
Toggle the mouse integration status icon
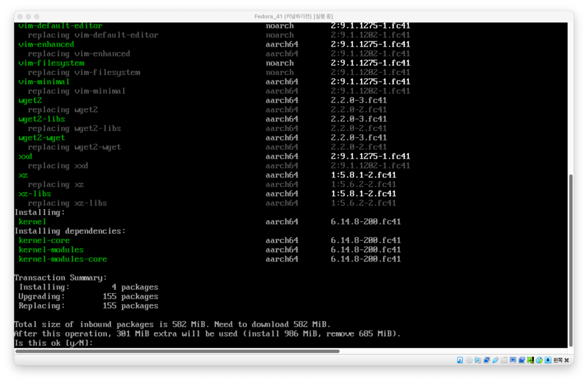(539, 360)
